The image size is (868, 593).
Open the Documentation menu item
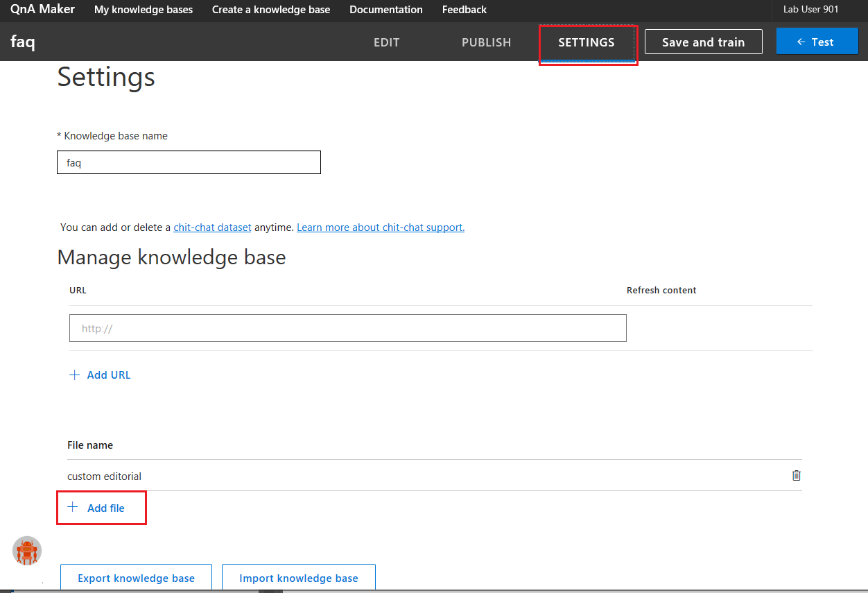[386, 10]
